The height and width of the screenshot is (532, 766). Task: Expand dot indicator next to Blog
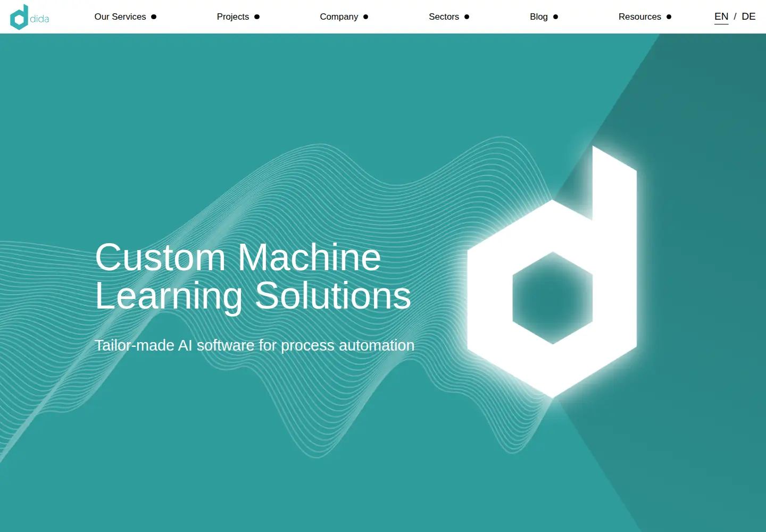click(x=556, y=17)
